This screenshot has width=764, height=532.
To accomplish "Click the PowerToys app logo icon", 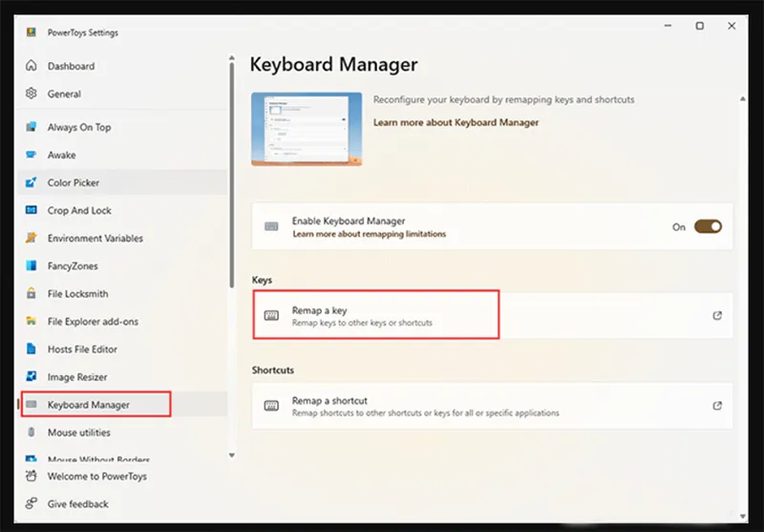I will pos(32,32).
